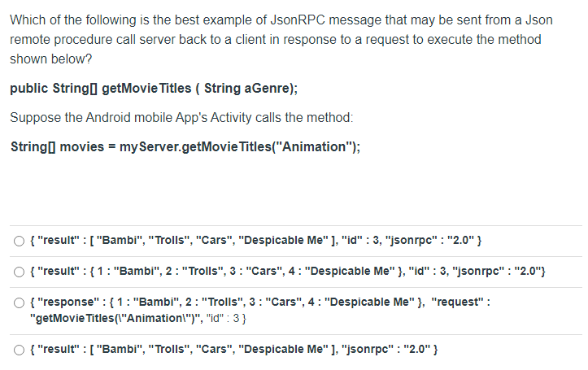Choose the radio for numbered-object result with jsonrpc
This screenshot has width=588, height=370.
pyautogui.click(x=20, y=272)
